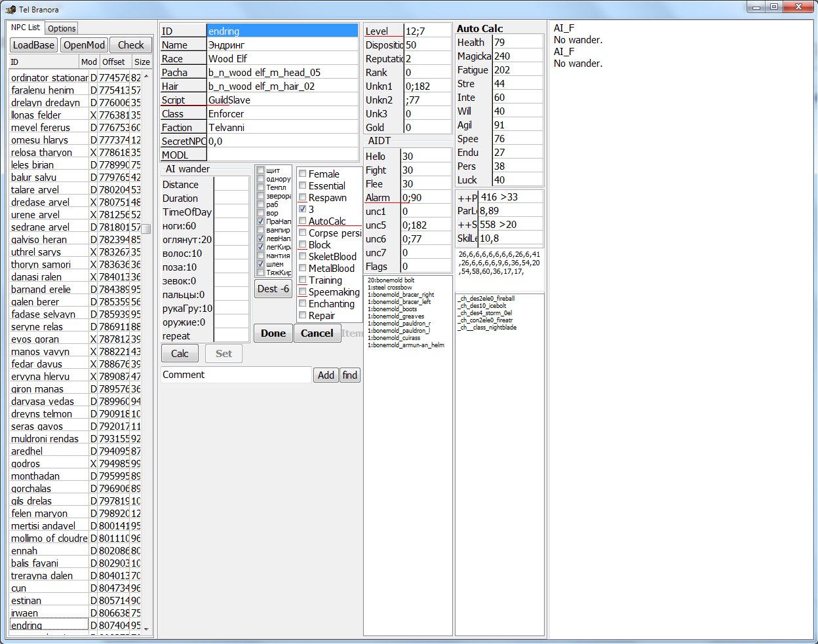818x644 pixels.
Task: Enable the Repair service checkbox
Action: pos(303,316)
